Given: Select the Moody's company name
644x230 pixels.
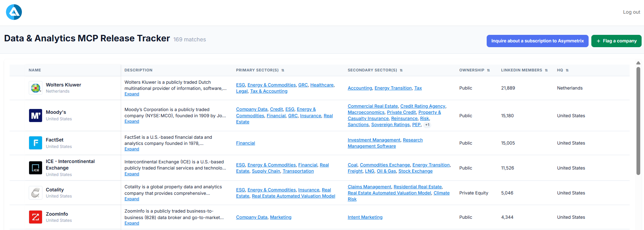Looking at the screenshot, I should pyautogui.click(x=56, y=112).
